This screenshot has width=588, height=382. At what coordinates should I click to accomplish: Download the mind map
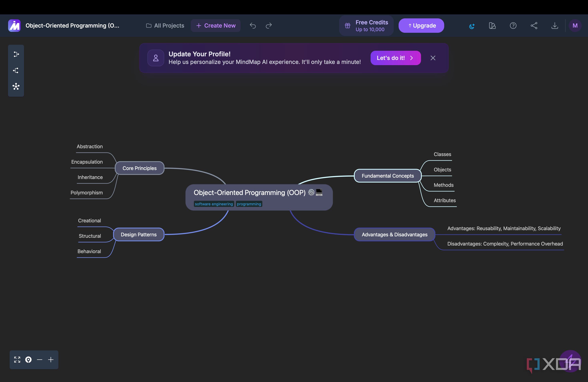click(555, 26)
